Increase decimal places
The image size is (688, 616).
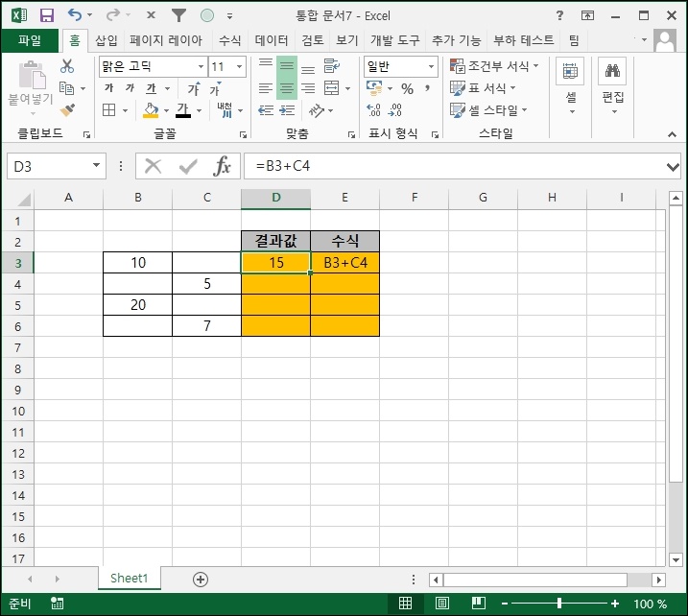coord(373,110)
